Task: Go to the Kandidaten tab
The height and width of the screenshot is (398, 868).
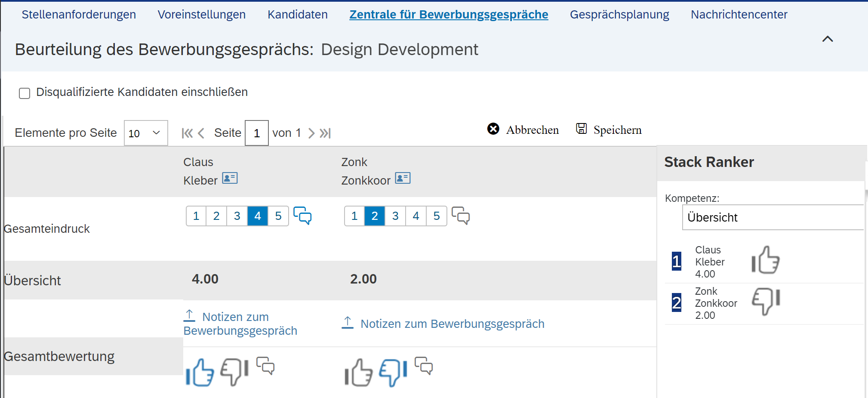Action: [298, 14]
